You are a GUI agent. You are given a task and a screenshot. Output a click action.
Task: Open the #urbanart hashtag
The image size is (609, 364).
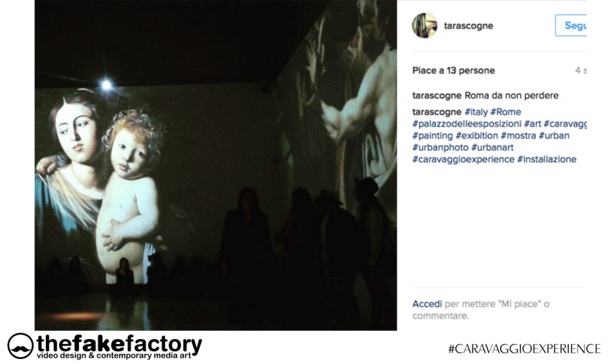pos(493,148)
